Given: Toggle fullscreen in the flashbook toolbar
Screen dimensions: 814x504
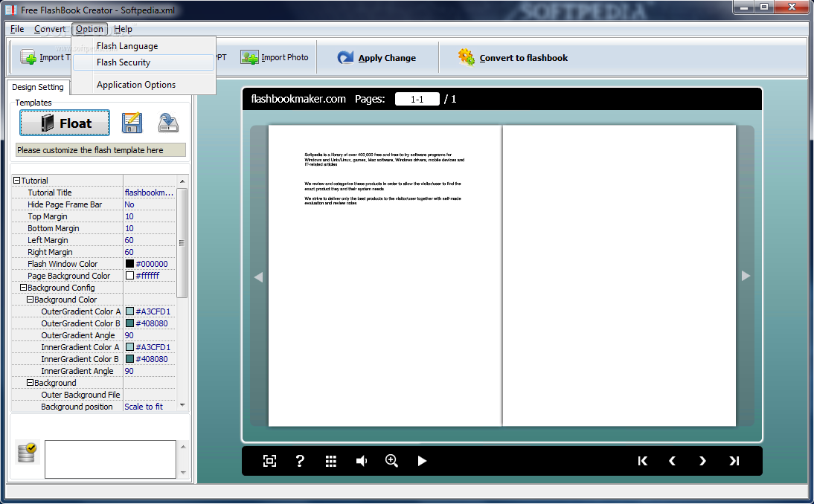Looking at the screenshot, I should [x=269, y=461].
